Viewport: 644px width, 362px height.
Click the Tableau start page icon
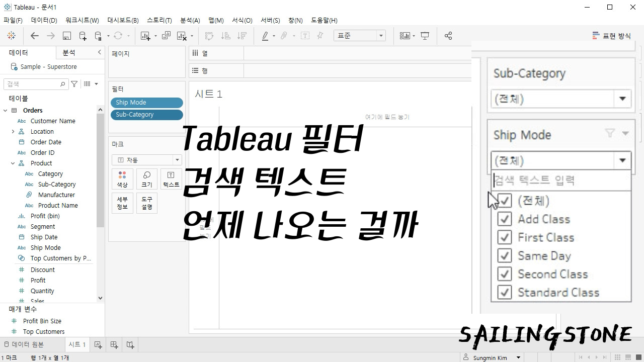click(11, 36)
